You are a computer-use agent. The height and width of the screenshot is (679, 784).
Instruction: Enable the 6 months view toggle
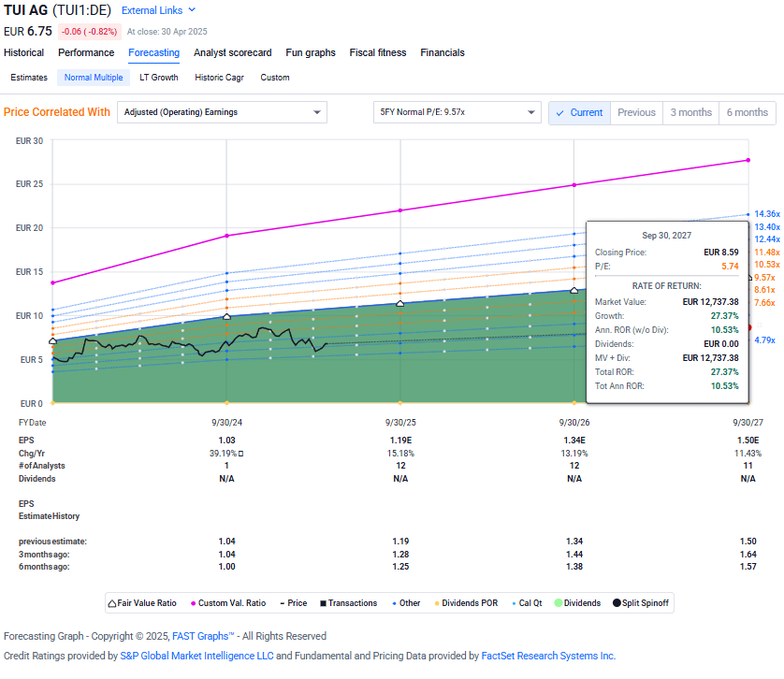click(x=747, y=112)
